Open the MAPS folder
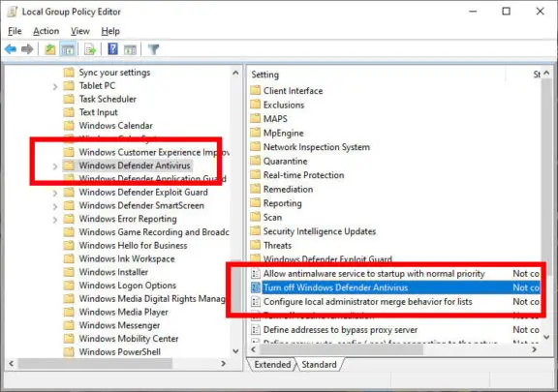This screenshot has width=558, height=392. click(x=268, y=119)
